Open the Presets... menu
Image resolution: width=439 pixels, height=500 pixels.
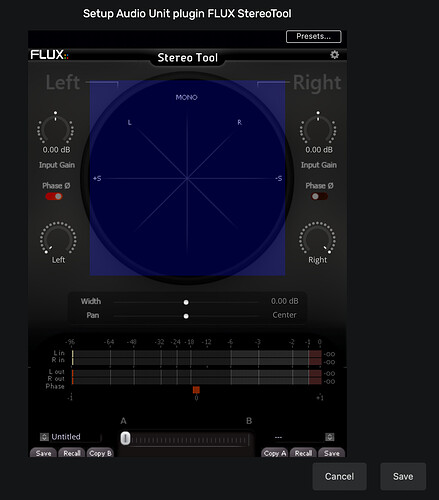(314, 36)
